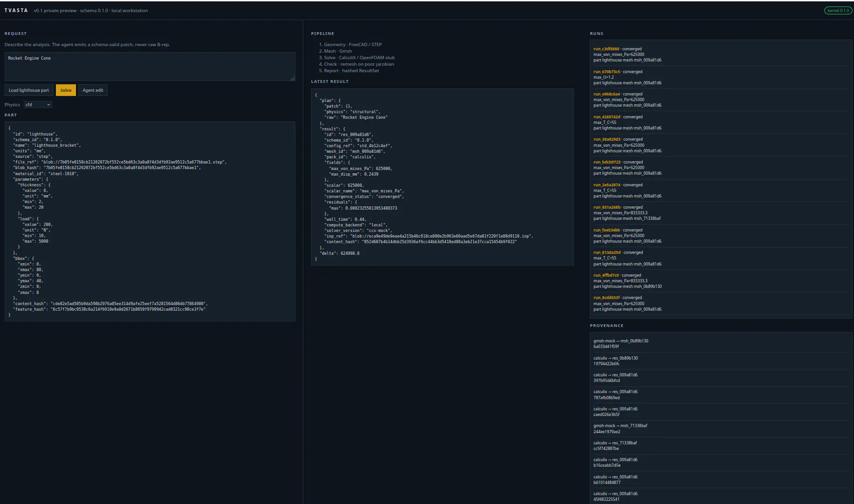The height and width of the screenshot is (504, 854).
Task: Click the "inp_ref" blob line in result
Action: click(x=429, y=236)
